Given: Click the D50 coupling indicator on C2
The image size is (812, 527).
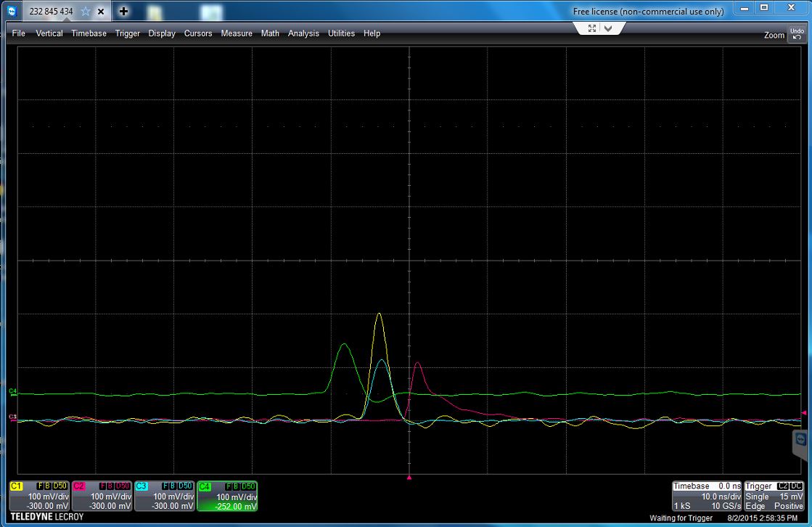Looking at the screenshot, I should pos(123,486).
